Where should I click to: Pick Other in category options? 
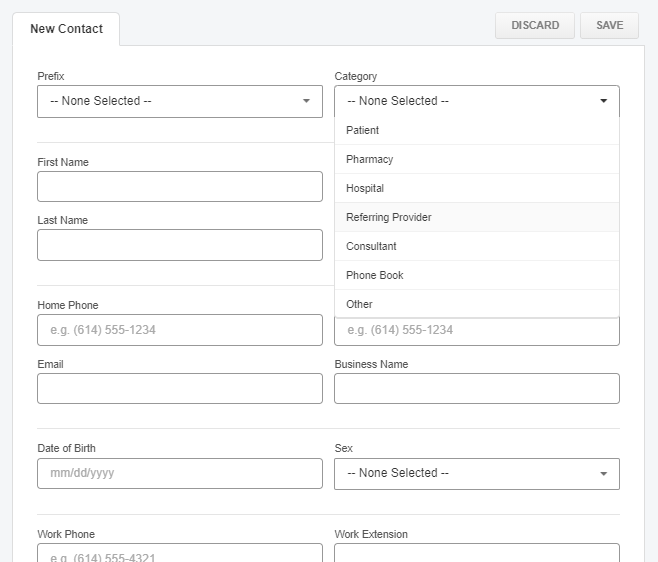359,304
